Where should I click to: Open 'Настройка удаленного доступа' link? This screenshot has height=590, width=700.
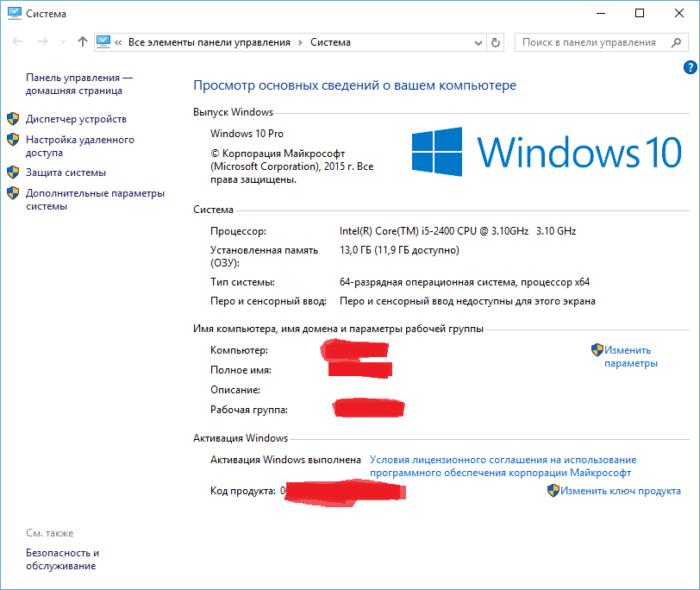point(80,146)
